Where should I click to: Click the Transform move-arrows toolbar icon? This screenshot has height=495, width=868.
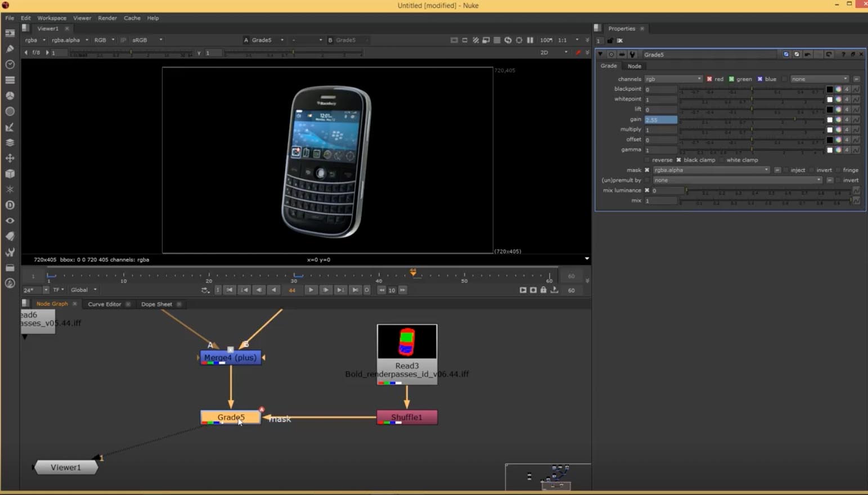coord(10,158)
